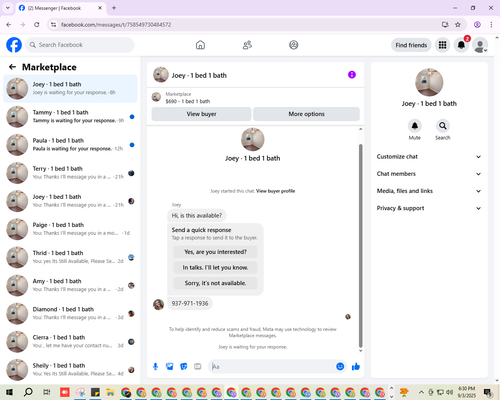Click the More options button

pos(306,114)
